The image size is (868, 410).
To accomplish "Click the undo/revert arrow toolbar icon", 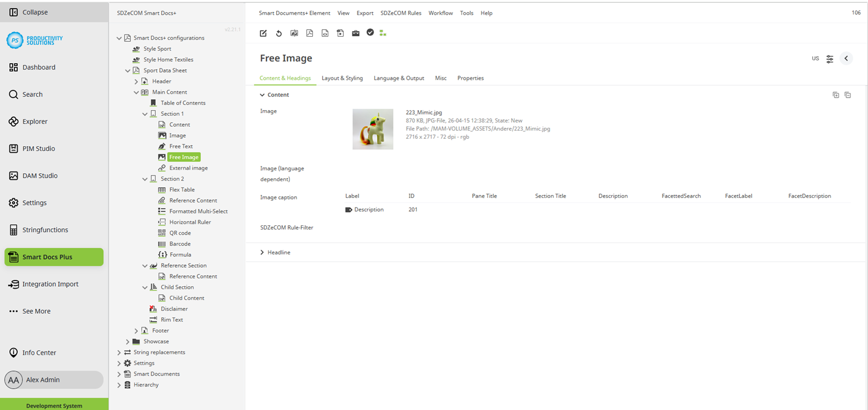I will (x=278, y=33).
